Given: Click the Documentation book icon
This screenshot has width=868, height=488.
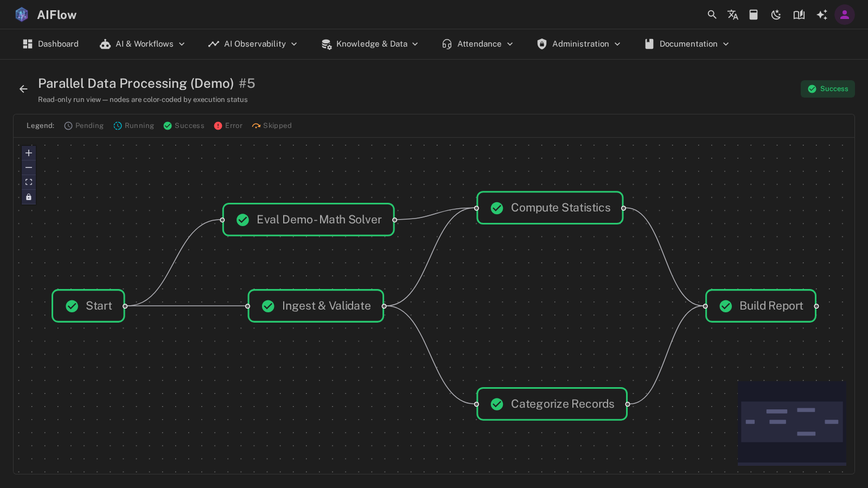Looking at the screenshot, I should 649,44.
